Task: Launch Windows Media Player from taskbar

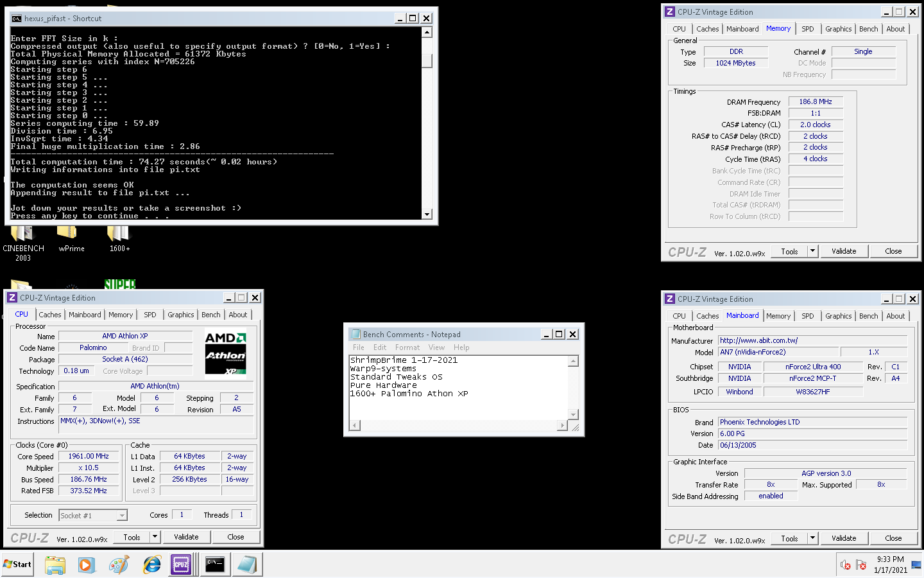Action: tap(86, 565)
